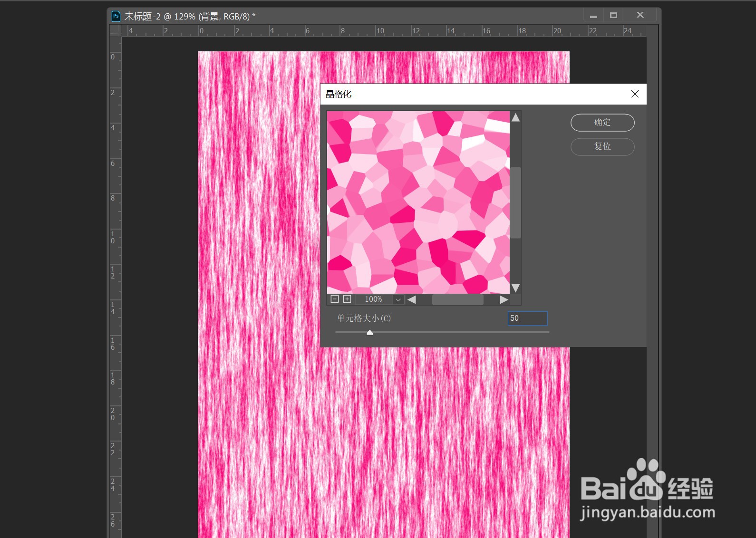Viewport: 756px width, 538px height.
Task: Click the preview scroll left arrow
Action: pyautogui.click(x=412, y=299)
